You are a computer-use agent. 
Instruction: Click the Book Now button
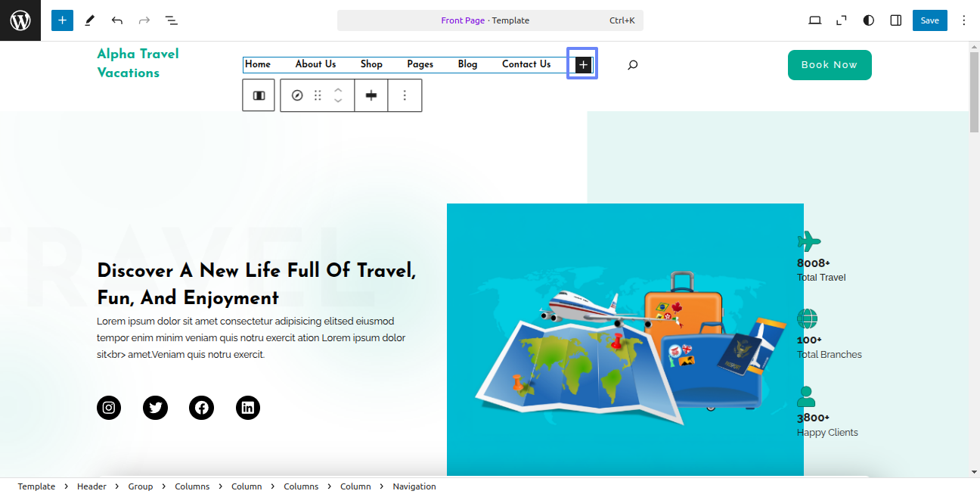pyautogui.click(x=830, y=65)
